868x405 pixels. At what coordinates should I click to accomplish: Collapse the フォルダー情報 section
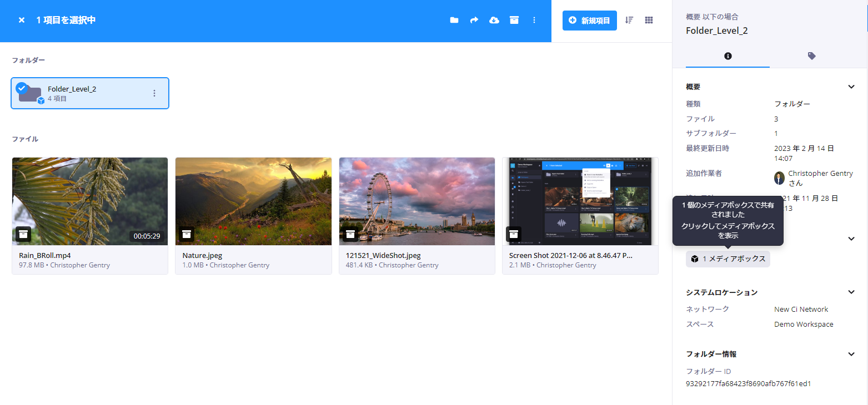click(851, 354)
